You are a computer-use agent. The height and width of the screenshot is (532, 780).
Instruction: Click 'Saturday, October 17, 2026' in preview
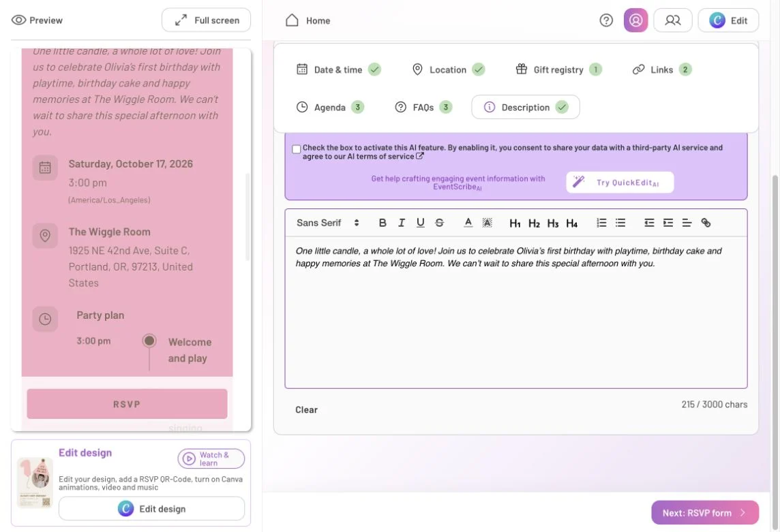[130, 163]
